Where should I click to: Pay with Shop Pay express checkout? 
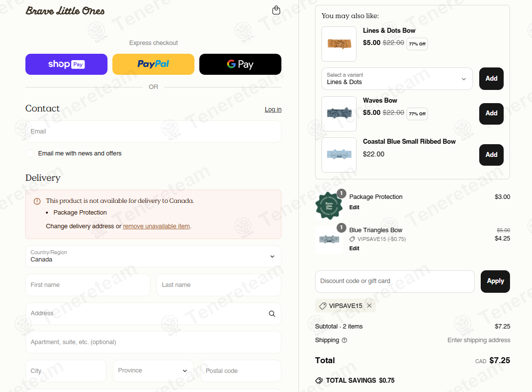tap(66, 64)
